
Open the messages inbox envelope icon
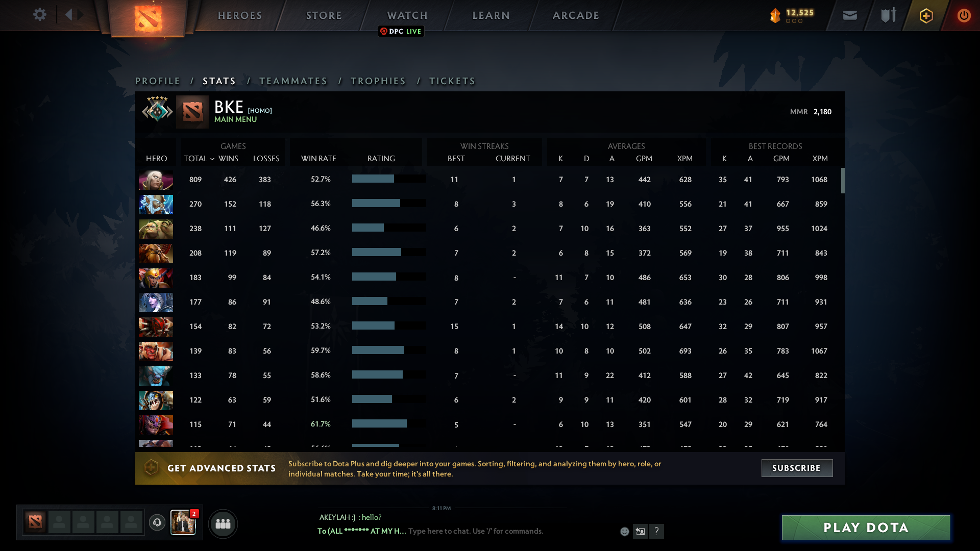pyautogui.click(x=849, y=15)
